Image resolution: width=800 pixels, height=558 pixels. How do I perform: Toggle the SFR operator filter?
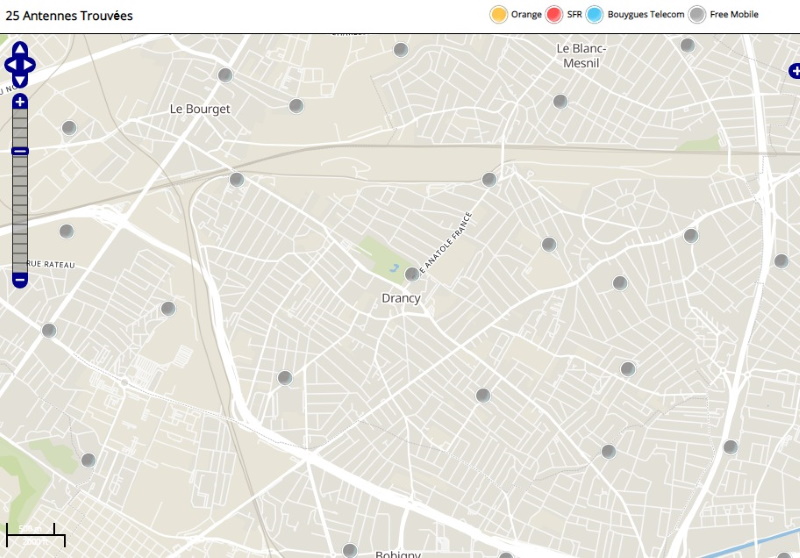tap(555, 14)
